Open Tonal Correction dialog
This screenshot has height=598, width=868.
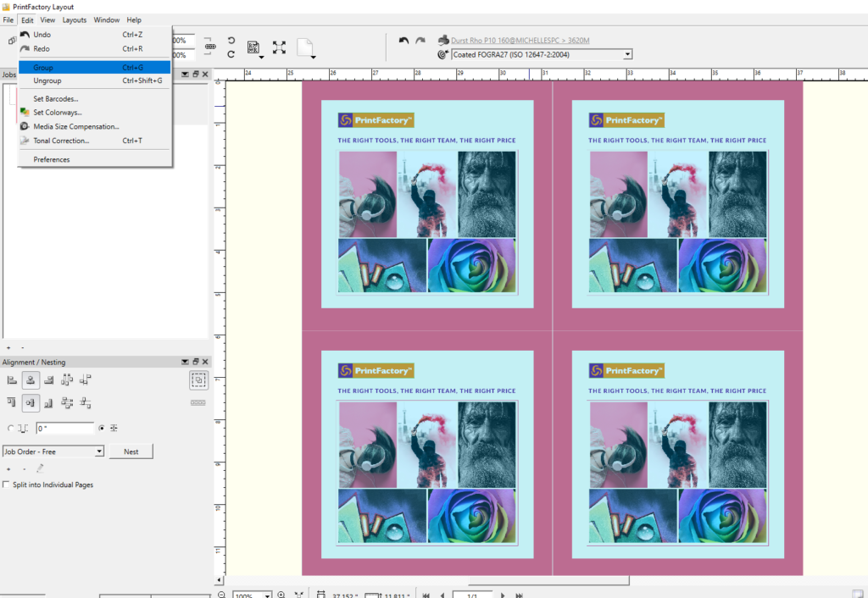(95, 141)
